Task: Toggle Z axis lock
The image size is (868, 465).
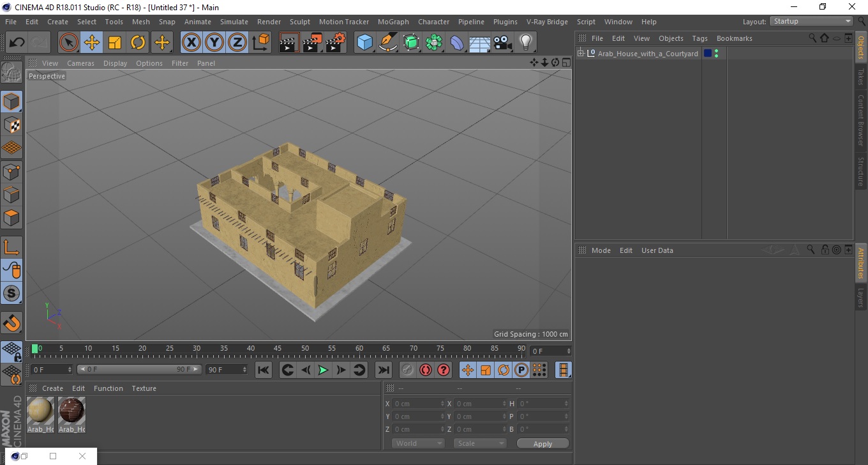Action: pyautogui.click(x=237, y=43)
